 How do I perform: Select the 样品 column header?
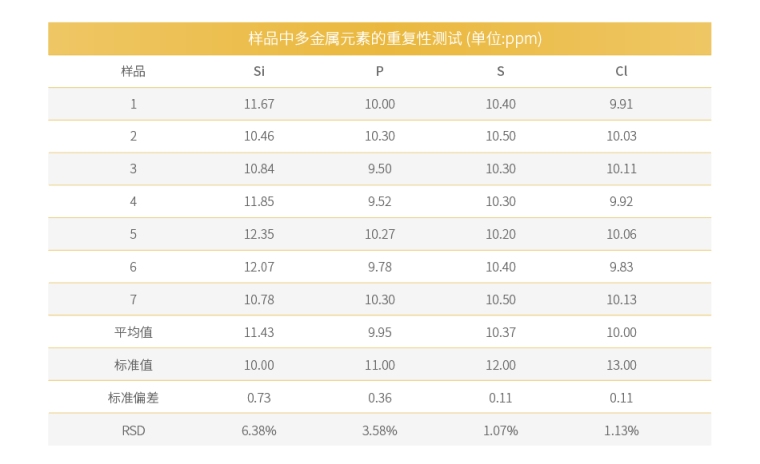[x=133, y=71]
